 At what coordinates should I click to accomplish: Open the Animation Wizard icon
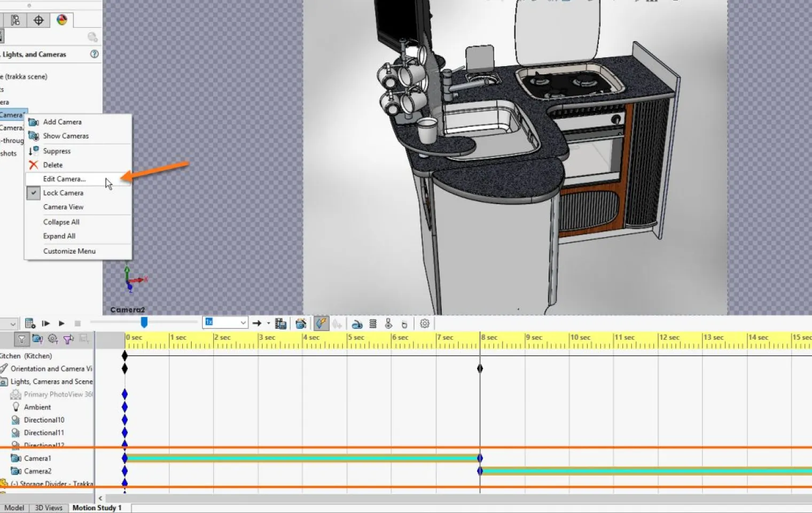pyautogui.click(x=301, y=323)
